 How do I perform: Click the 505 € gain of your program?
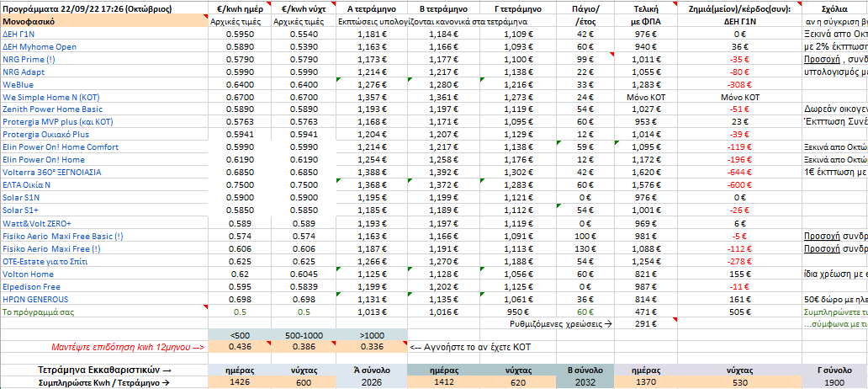(x=739, y=312)
